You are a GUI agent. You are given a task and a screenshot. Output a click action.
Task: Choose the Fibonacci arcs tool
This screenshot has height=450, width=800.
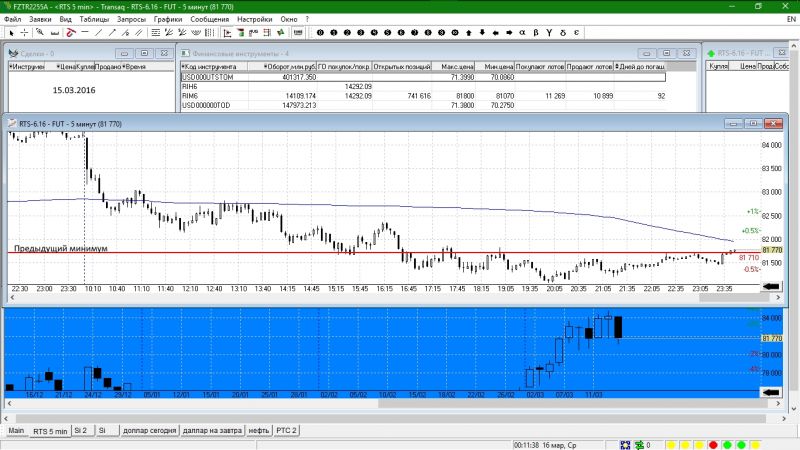click(x=196, y=33)
